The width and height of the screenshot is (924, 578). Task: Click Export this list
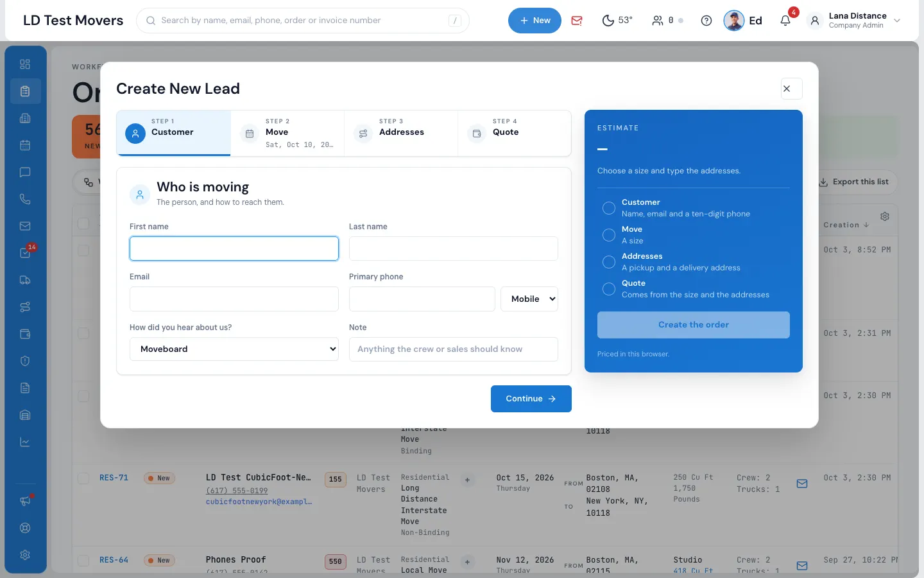click(854, 182)
